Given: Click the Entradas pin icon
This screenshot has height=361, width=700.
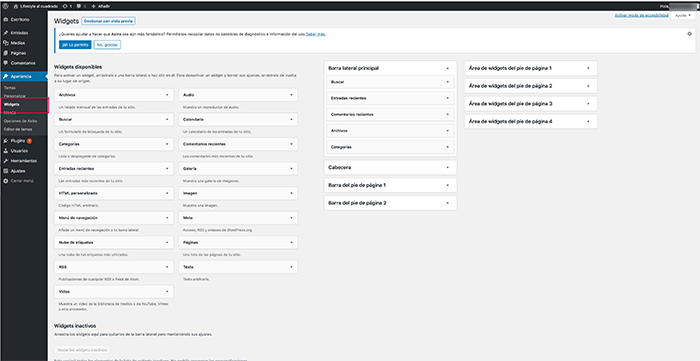Looking at the screenshot, I should pyautogui.click(x=5, y=33).
